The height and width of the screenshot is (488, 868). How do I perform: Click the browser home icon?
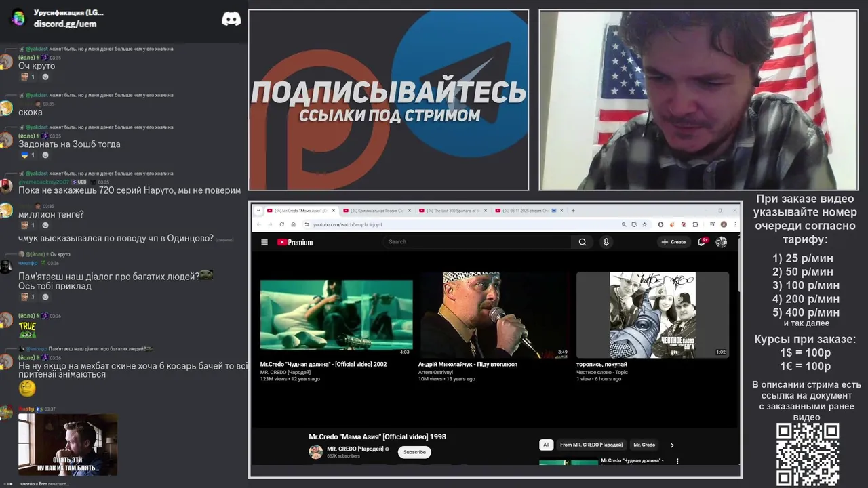(x=293, y=224)
